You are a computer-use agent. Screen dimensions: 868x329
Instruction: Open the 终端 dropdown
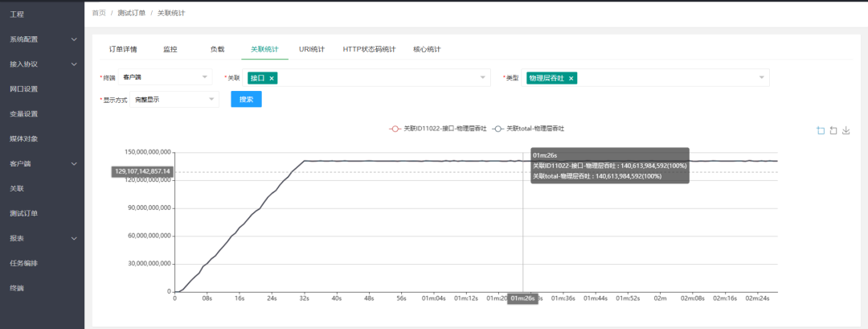(164, 77)
